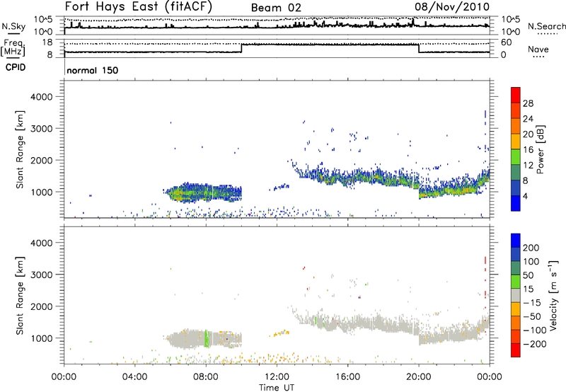Select the "Freq. [MHz]" axis label
Viewport: 566px width, 392px height.
pyautogui.click(x=13, y=48)
